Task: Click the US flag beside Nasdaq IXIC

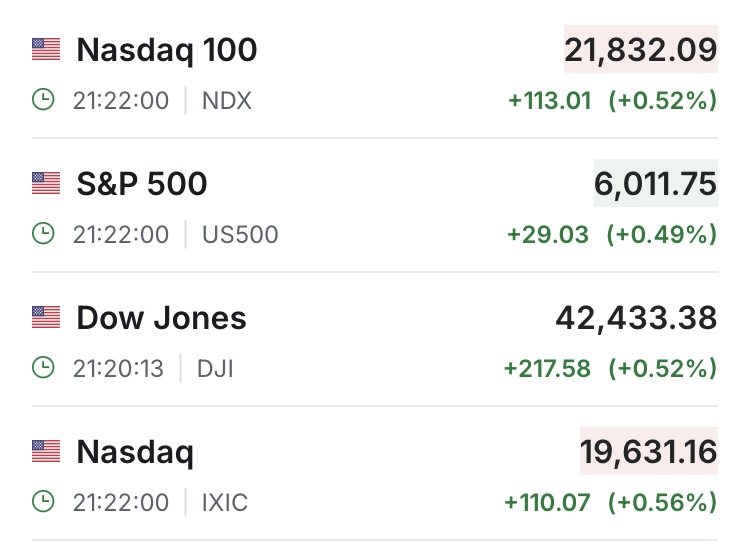Action: 46,451
